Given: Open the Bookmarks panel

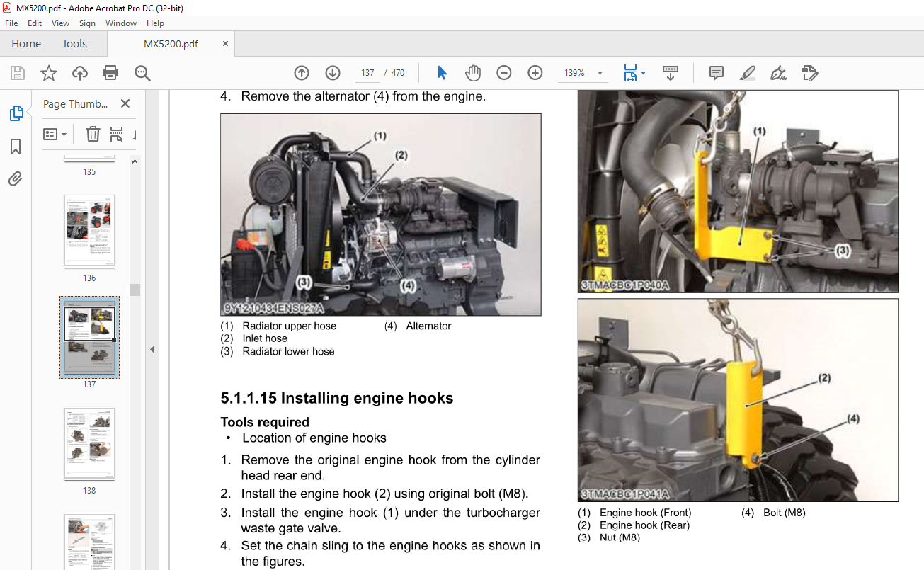Looking at the screenshot, I should [x=16, y=147].
